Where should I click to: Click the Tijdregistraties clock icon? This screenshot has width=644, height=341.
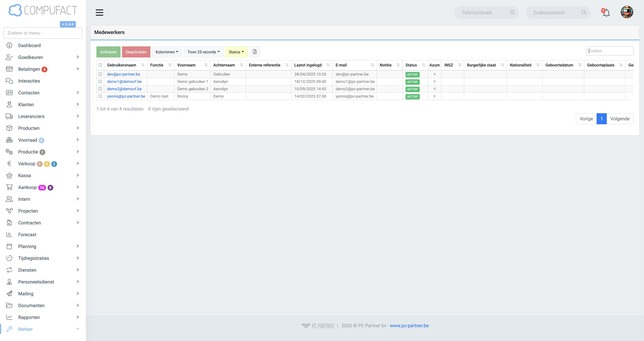click(9, 258)
